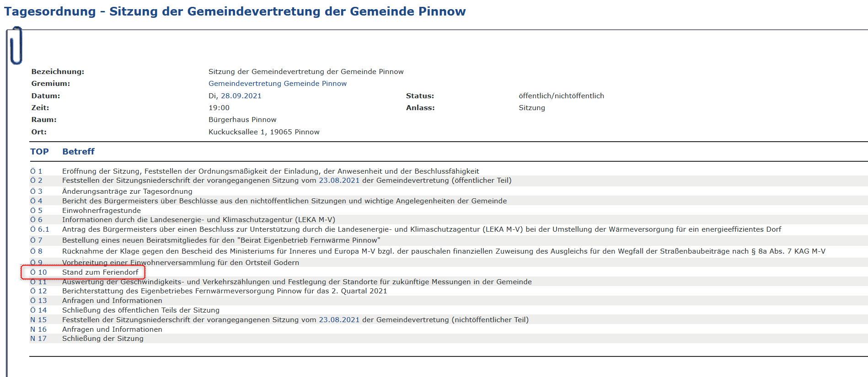The width and height of the screenshot is (868, 377).
Task: Select agenda item Ö 5 Einwohnerfragestunde
Action: (x=36, y=211)
